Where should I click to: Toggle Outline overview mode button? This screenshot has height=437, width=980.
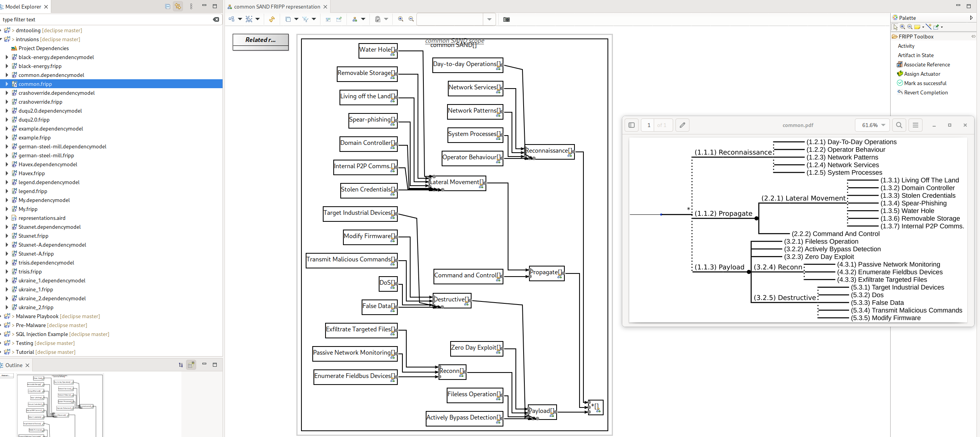191,365
